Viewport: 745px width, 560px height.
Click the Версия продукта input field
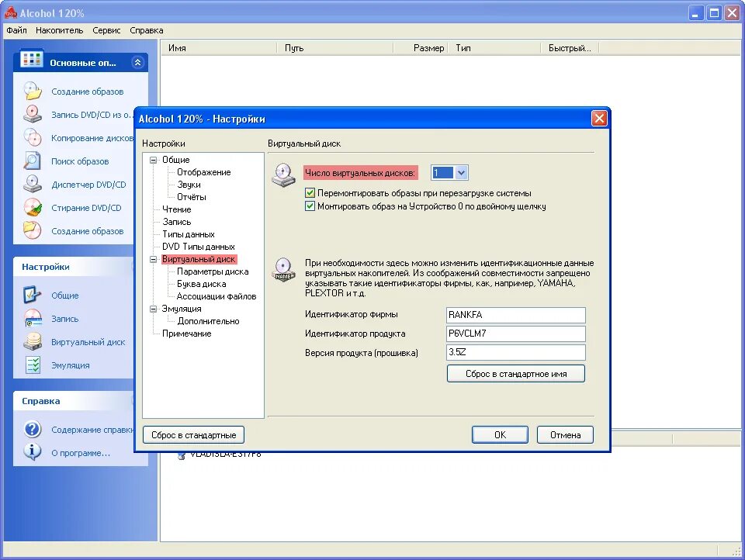tap(516, 352)
